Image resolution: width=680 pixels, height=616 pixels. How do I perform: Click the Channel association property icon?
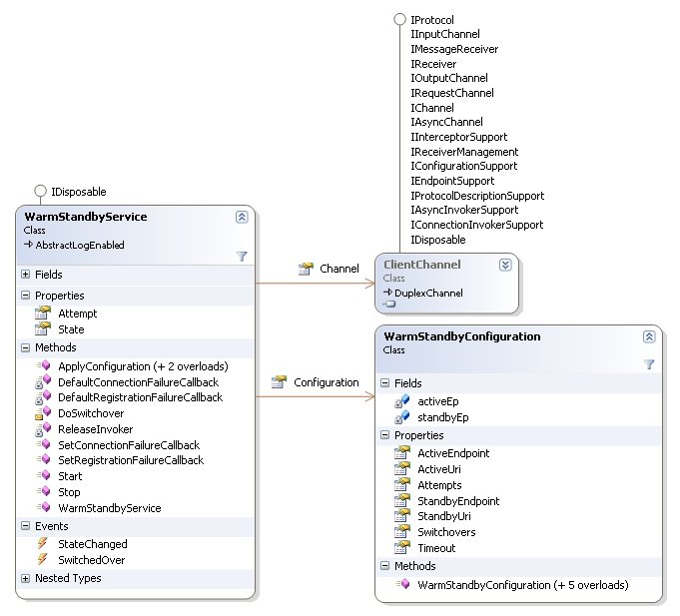click(x=305, y=269)
